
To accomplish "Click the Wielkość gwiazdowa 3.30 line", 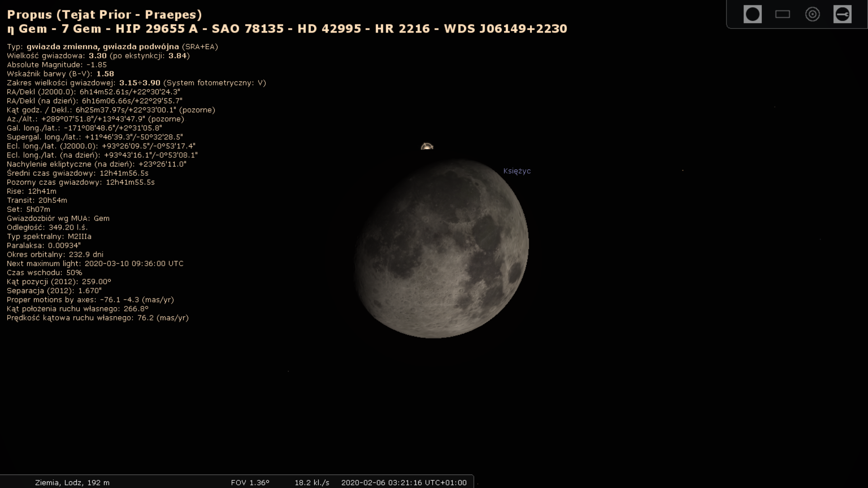I will (98, 56).
